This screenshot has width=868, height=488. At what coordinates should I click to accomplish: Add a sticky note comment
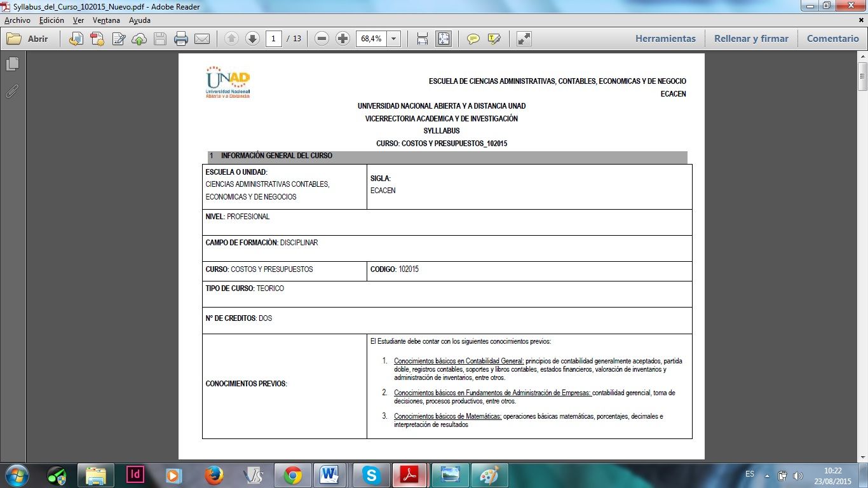pos(473,39)
